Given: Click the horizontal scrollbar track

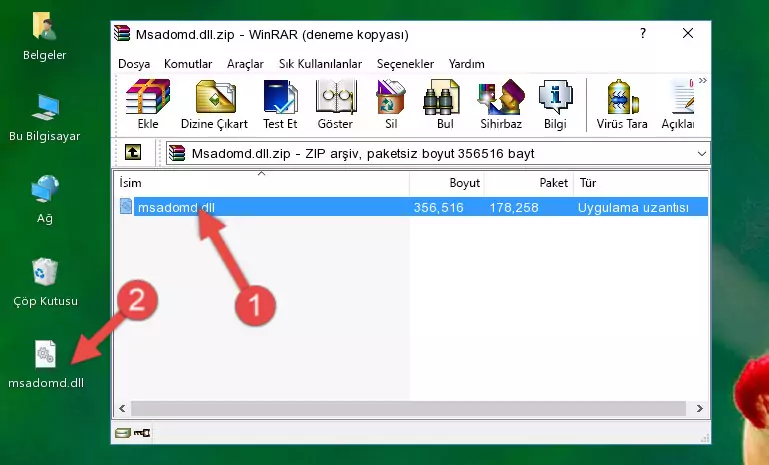Looking at the screenshot, I should (408, 408).
